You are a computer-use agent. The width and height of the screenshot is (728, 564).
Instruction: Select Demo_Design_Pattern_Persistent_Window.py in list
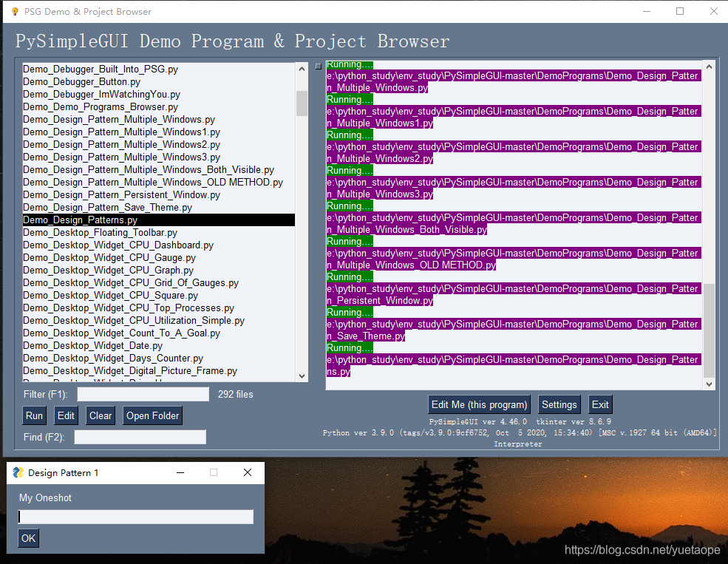click(159, 194)
